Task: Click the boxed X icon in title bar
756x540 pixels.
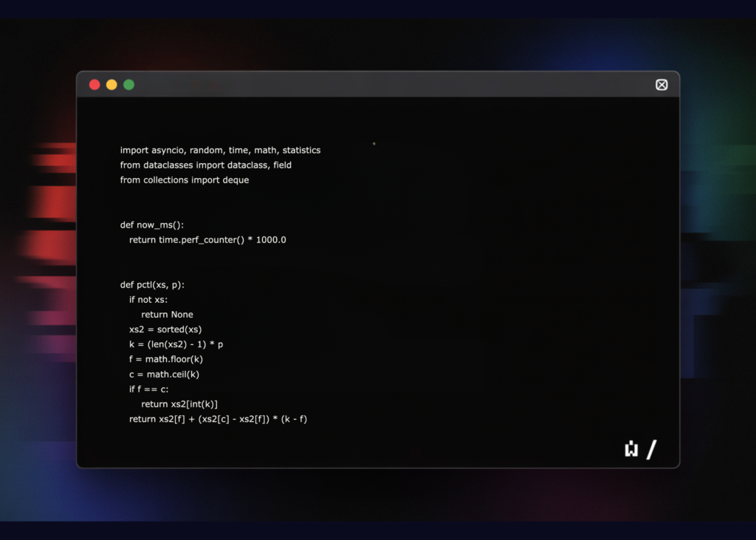Action: coord(661,84)
